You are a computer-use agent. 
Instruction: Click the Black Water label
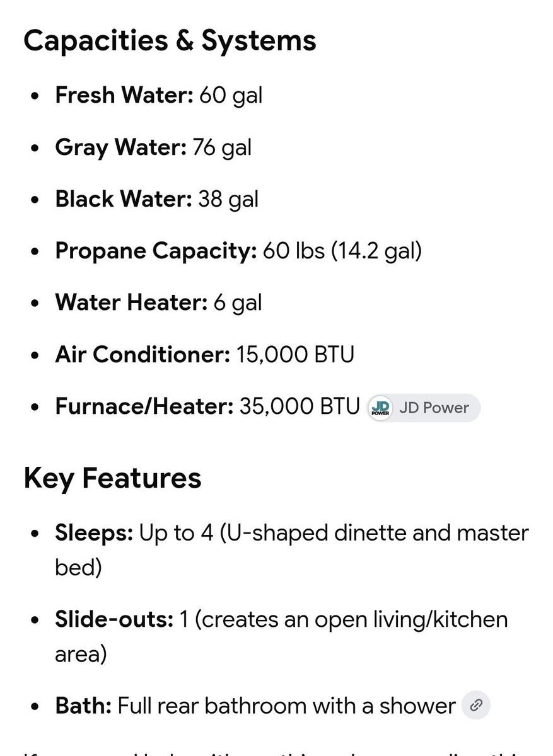[x=124, y=199]
